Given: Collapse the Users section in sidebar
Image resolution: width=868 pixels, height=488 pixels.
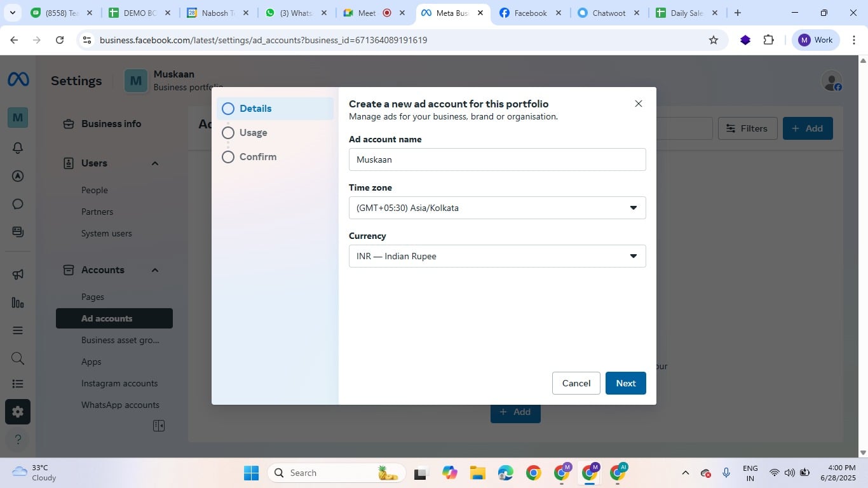Looking at the screenshot, I should click(x=154, y=163).
